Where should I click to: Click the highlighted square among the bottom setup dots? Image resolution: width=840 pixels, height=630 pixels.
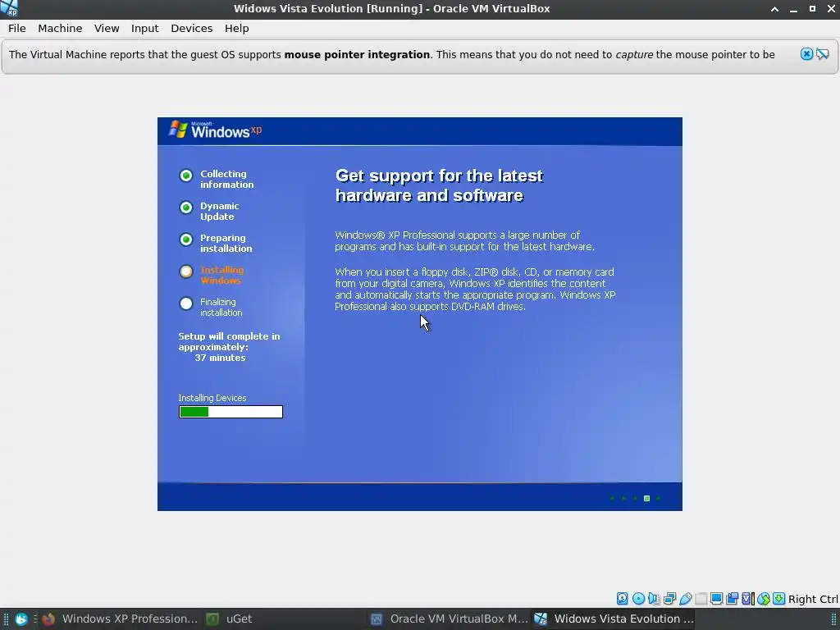pyautogui.click(x=646, y=498)
